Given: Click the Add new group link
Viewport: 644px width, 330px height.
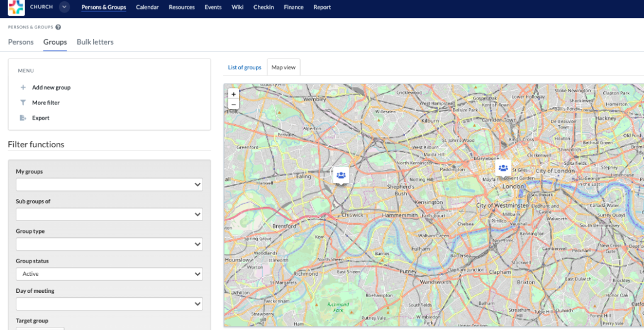Looking at the screenshot, I should tap(52, 88).
